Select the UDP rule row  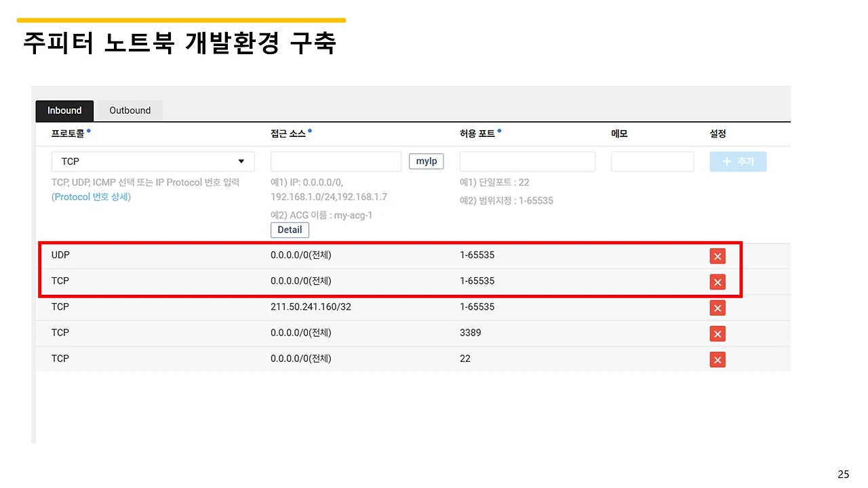tap(271, 256)
